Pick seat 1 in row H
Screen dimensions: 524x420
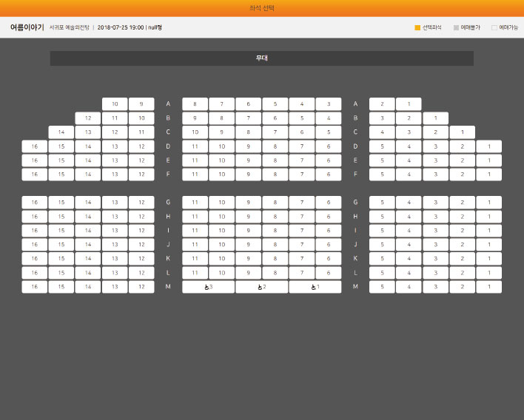488,217
